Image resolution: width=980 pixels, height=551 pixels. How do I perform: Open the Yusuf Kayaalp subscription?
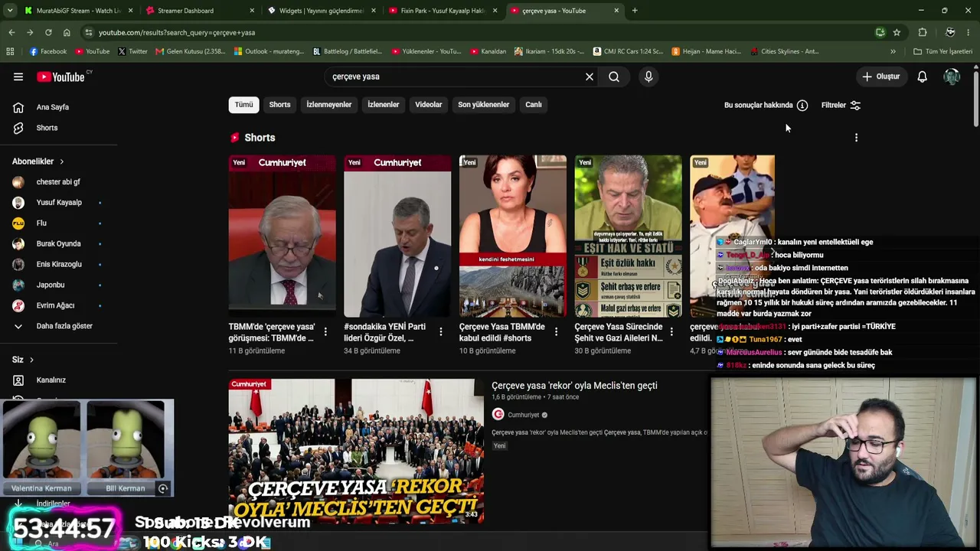[58, 203]
